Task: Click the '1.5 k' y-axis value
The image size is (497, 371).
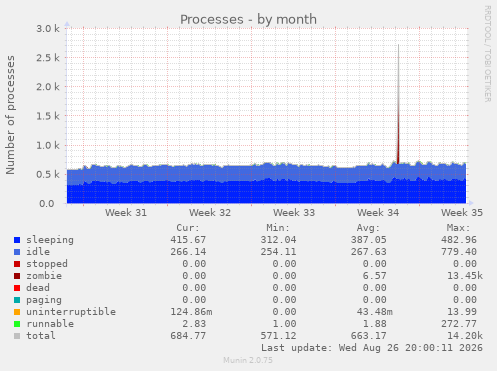Action: [x=48, y=116]
